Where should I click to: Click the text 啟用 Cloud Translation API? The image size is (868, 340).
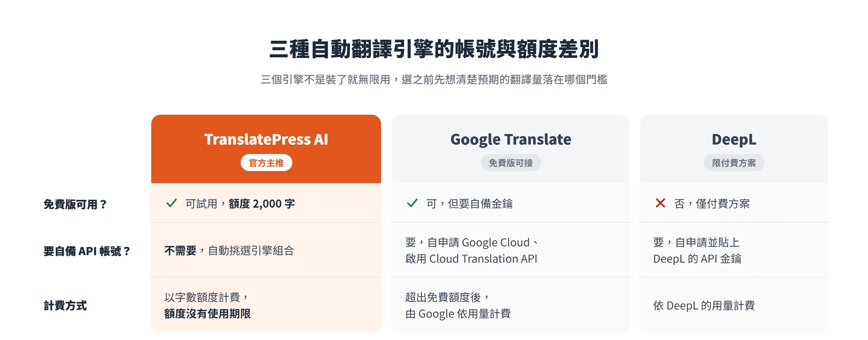point(471,259)
